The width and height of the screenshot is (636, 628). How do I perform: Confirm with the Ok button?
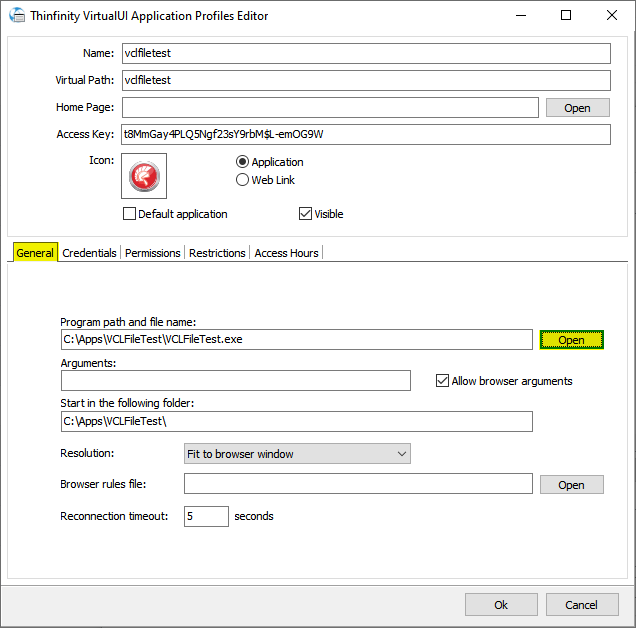(x=501, y=605)
